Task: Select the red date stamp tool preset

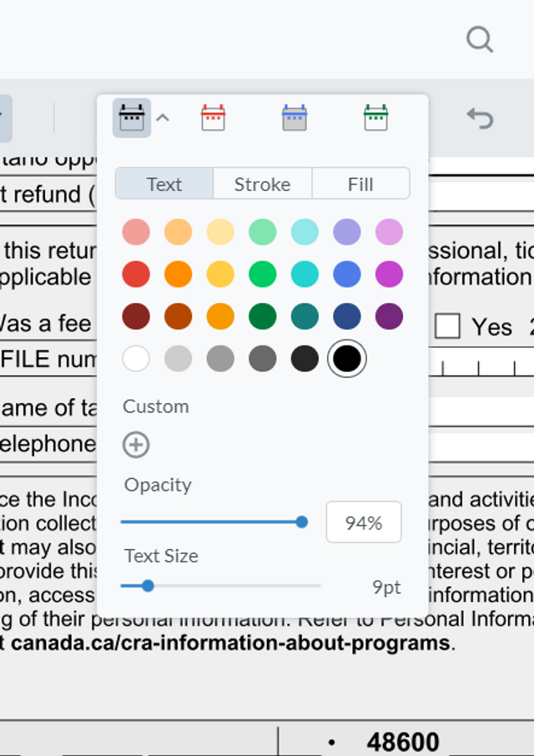Action: (x=213, y=118)
